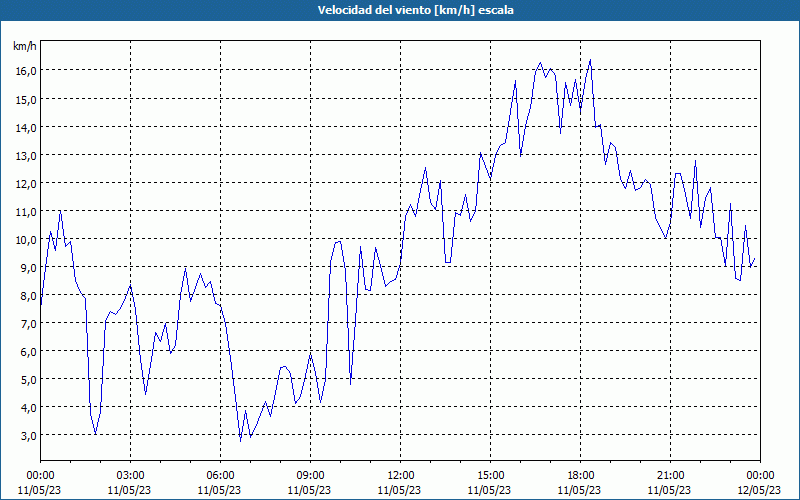Pick the '11/05/23' date under 21:00
This screenshot has height=500, width=800.
[x=669, y=490]
